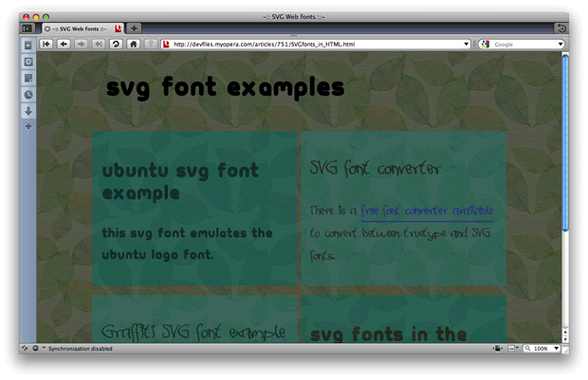Viewport: 588px width, 380px height.
Task: Expand the address bar history dropdown
Action: 466,45
